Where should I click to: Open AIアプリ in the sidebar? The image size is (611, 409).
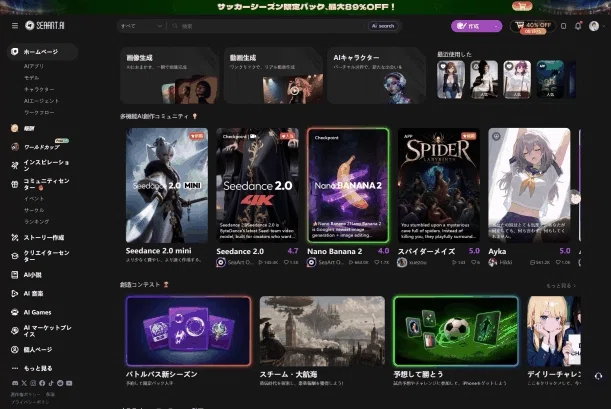tap(34, 66)
